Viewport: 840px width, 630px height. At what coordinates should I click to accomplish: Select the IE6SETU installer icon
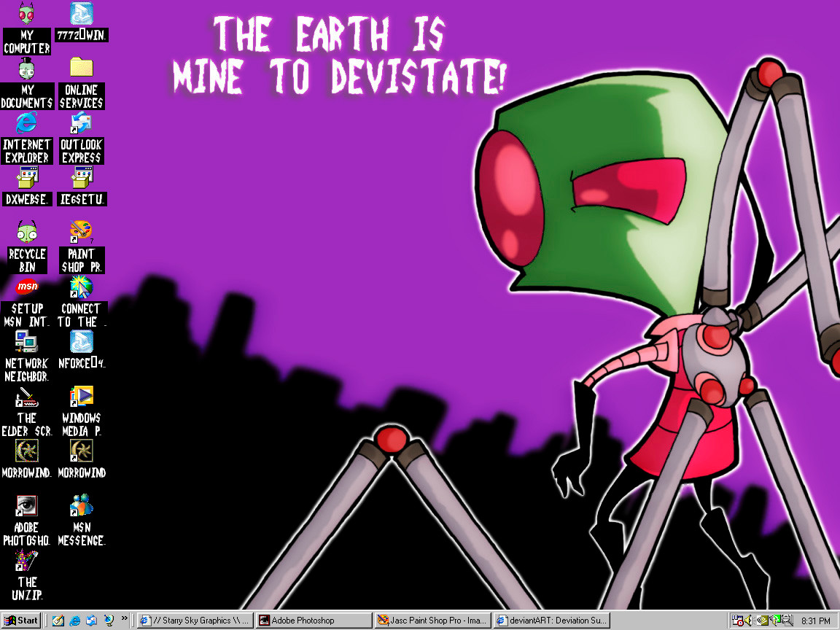pos(82,186)
